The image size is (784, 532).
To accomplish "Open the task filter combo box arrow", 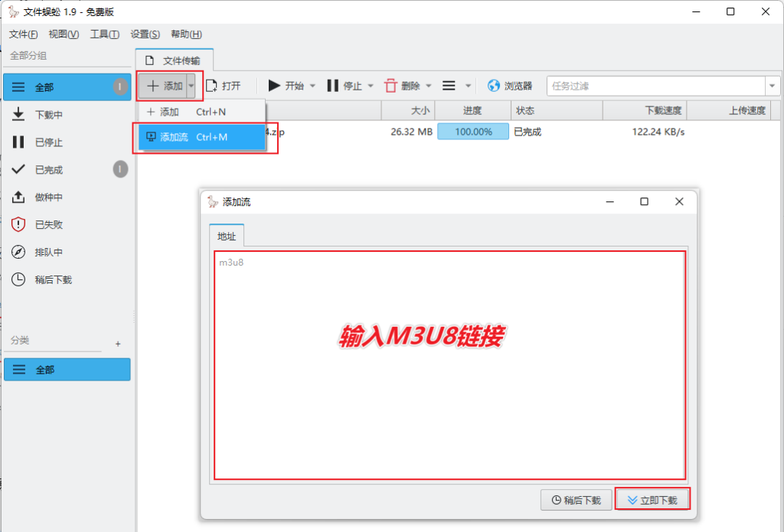I will (x=772, y=86).
